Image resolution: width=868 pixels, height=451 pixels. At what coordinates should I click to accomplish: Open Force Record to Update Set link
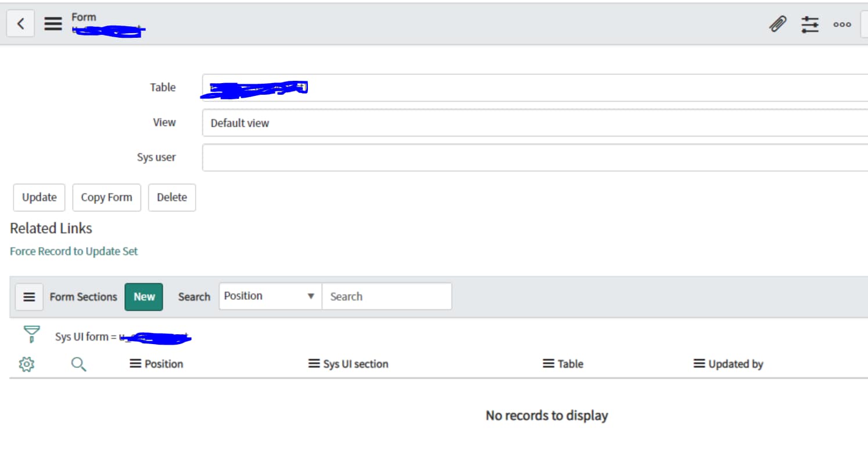point(74,252)
